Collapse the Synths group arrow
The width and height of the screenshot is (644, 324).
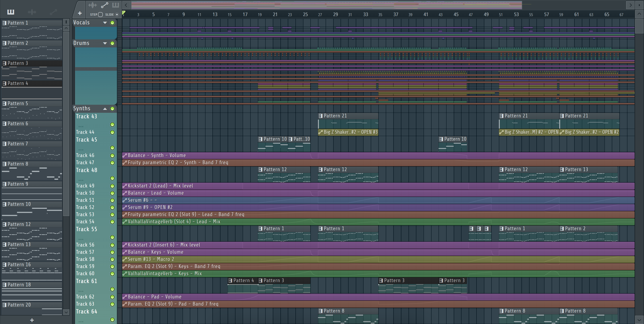tap(105, 109)
